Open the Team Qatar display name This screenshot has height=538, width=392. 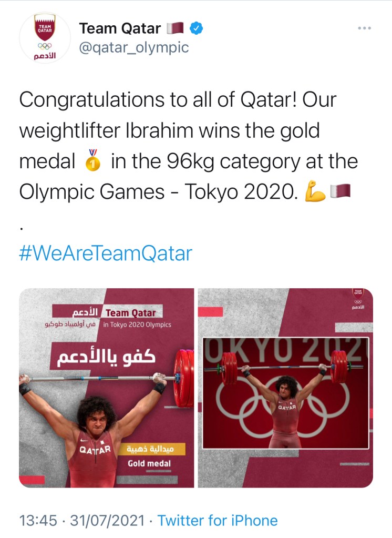point(120,28)
